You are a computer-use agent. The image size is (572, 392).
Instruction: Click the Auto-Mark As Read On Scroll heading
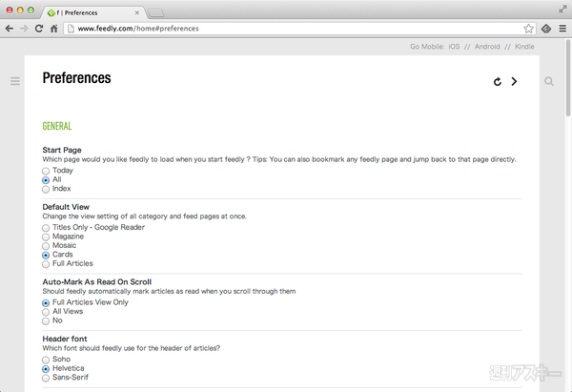coord(96,282)
